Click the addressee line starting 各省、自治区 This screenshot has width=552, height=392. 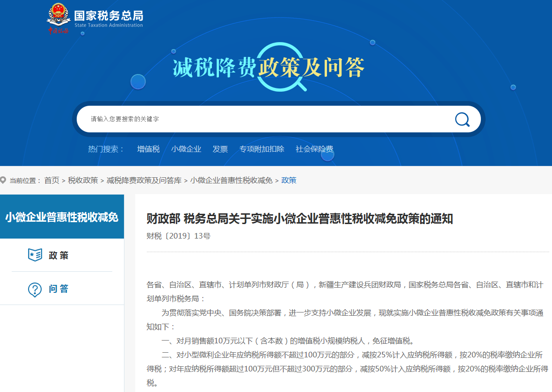tap(345, 292)
